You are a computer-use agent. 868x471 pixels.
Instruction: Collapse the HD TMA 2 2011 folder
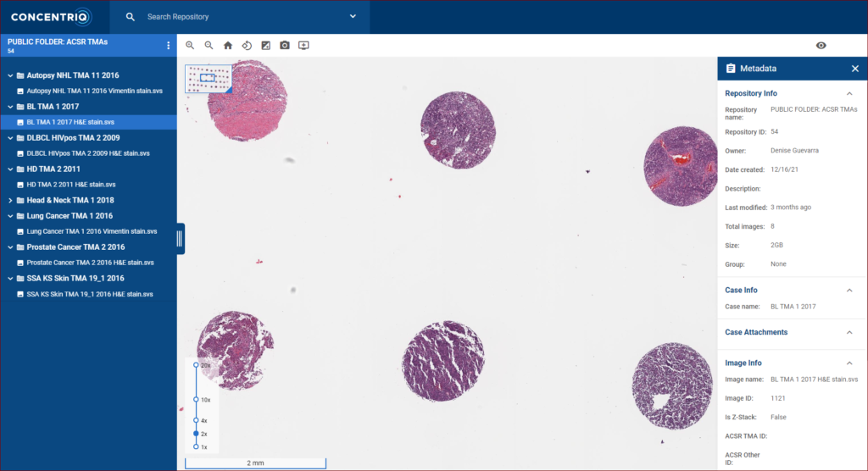point(10,169)
